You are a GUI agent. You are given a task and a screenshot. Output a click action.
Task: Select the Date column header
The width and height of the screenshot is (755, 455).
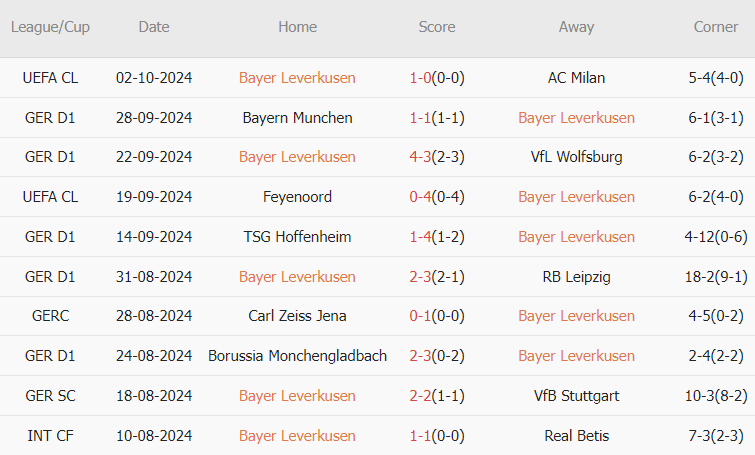click(x=154, y=27)
